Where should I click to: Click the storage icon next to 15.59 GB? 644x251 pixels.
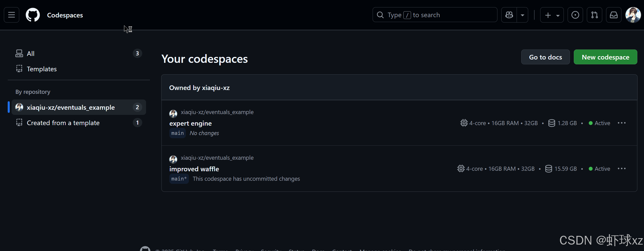coord(548,169)
